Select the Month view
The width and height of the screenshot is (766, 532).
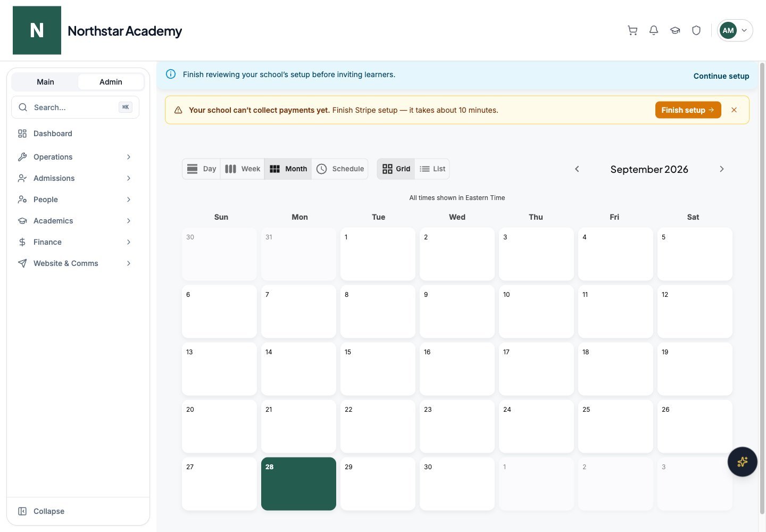(288, 169)
